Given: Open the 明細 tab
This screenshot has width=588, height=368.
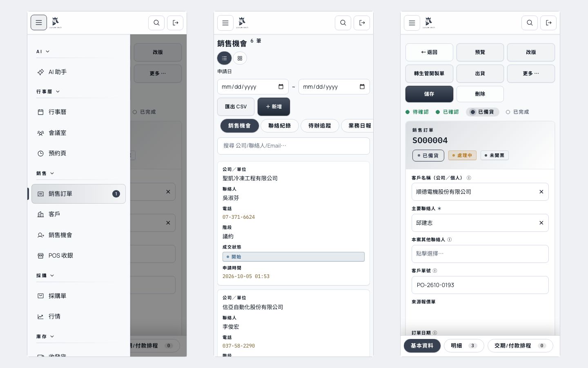Looking at the screenshot, I should point(464,346).
